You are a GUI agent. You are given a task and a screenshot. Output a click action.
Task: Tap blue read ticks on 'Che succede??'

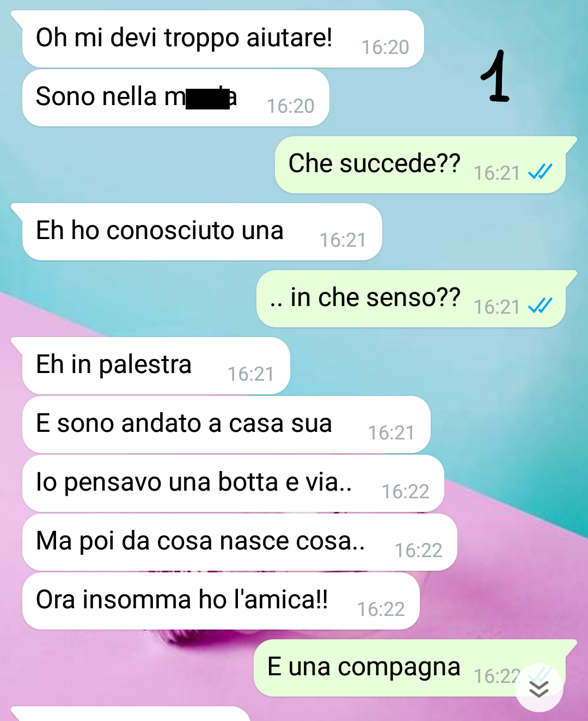[x=540, y=172]
